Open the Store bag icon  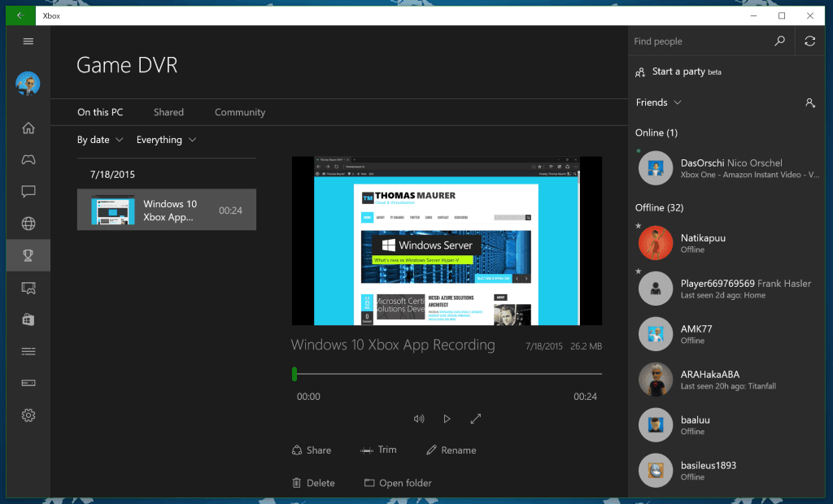(28, 319)
